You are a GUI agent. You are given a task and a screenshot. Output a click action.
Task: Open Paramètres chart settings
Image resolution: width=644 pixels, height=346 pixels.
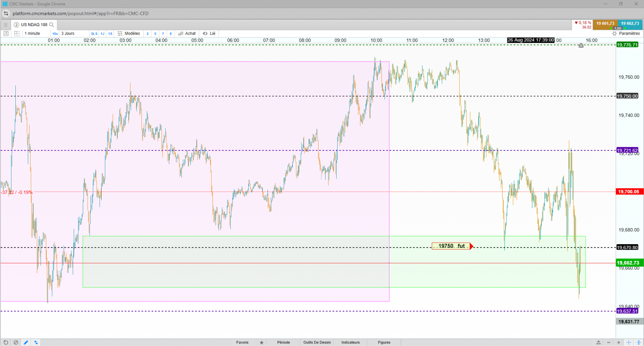click(x=626, y=34)
